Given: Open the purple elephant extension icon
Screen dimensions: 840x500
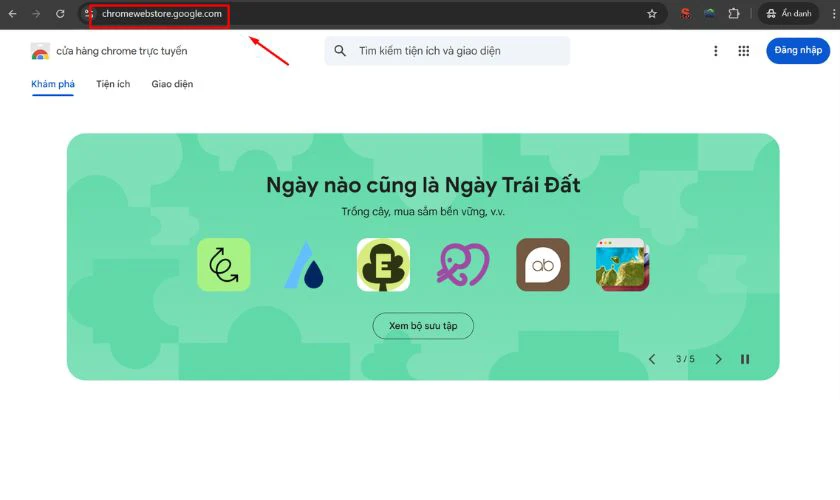Looking at the screenshot, I should (463, 265).
